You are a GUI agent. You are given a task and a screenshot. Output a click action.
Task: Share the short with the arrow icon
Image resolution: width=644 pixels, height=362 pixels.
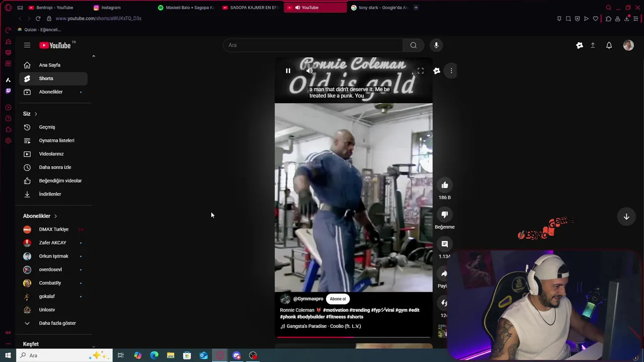(444, 274)
